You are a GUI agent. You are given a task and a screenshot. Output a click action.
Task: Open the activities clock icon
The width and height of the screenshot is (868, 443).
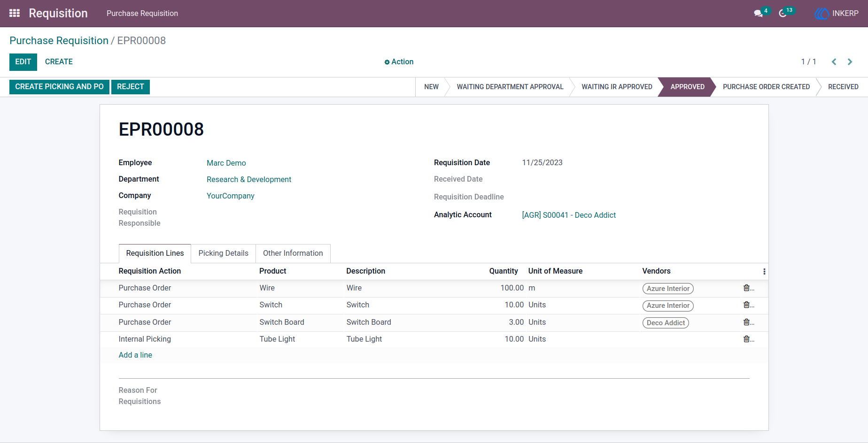[783, 13]
